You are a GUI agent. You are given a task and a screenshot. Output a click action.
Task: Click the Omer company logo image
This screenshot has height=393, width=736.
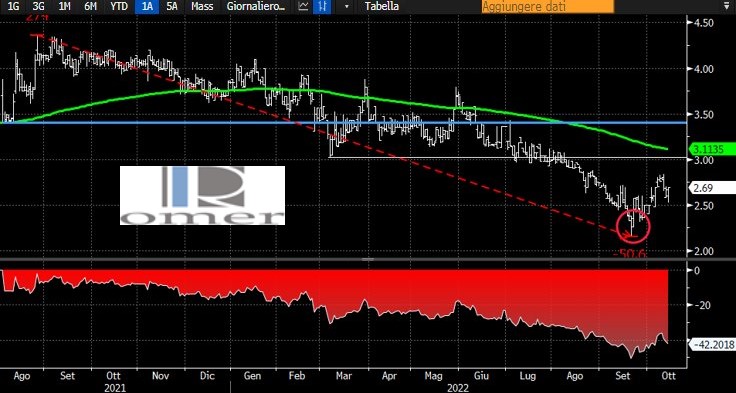coord(202,195)
